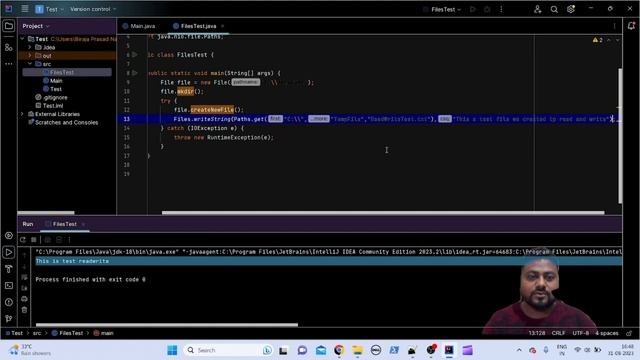Click the main breadcrumb in navigation bar

(x=104, y=333)
